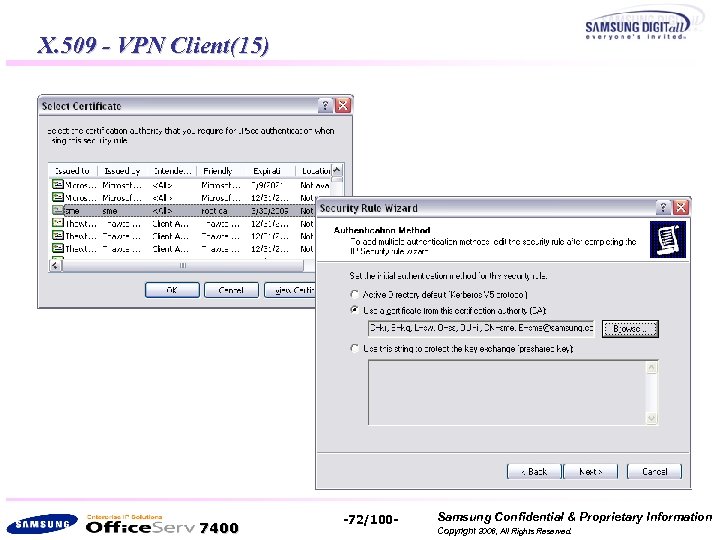
Task: Cancel the Select Certificate dialog
Action: pos(231,290)
